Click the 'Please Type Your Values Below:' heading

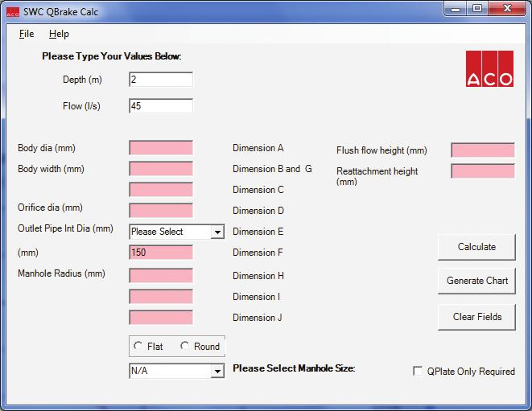click(112, 56)
